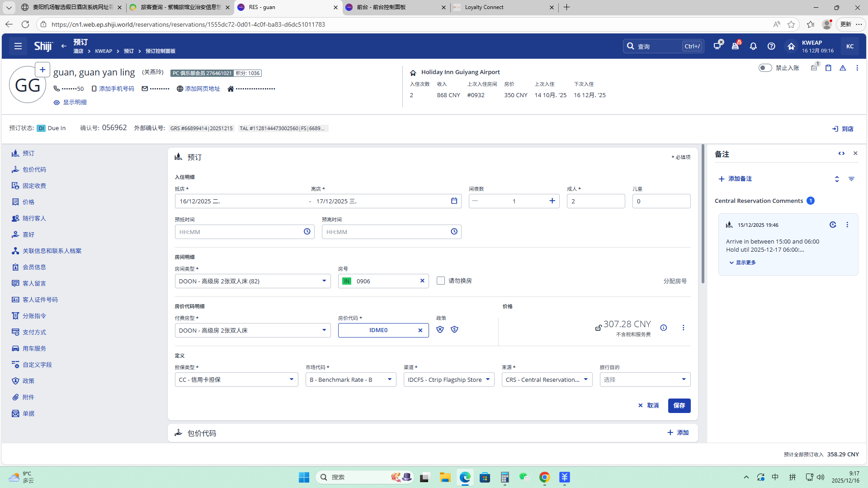Open the alert triangle icon
Screen dimensions: 868x488
click(x=843, y=68)
